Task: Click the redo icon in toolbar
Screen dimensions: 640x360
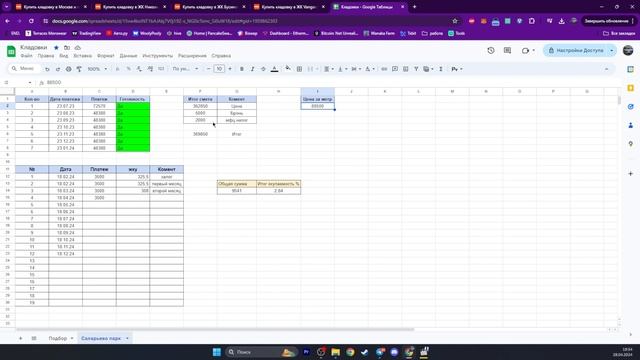Action: coord(58,69)
